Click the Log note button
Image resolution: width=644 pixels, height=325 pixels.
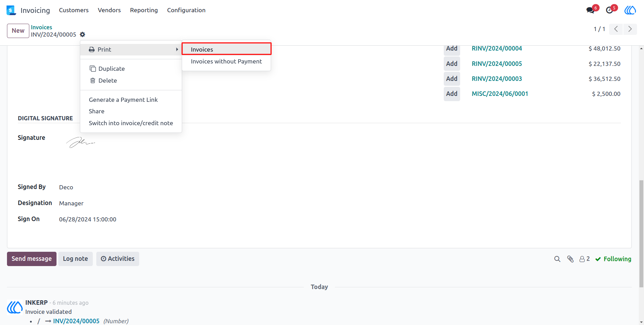[x=75, y=259]
